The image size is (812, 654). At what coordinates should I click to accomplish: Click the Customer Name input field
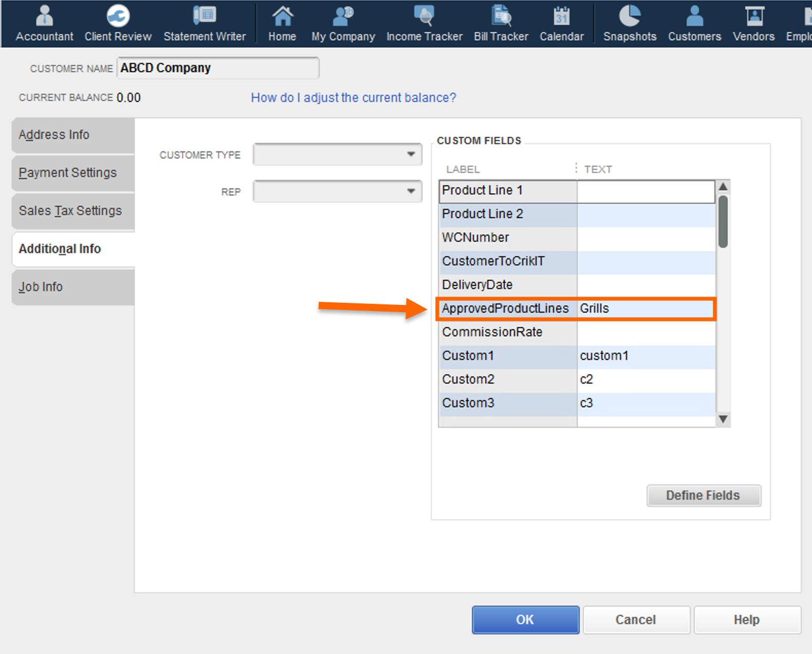click(x=218, y=68)
